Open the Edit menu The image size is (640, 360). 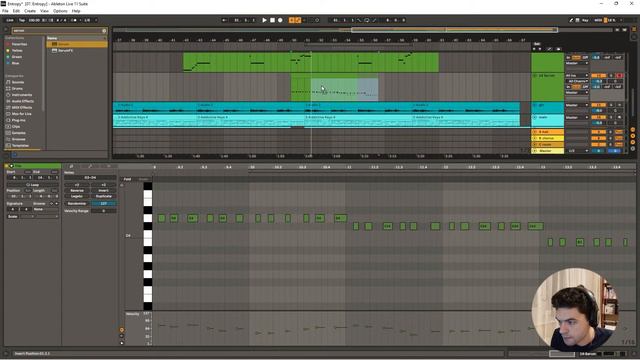[16, 11]
